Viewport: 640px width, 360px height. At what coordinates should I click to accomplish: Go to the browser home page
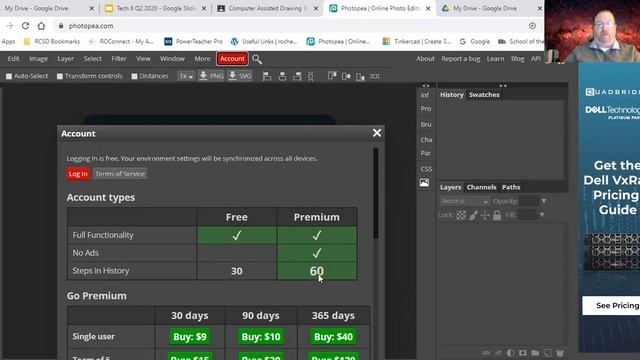click(x=41, y=26)
